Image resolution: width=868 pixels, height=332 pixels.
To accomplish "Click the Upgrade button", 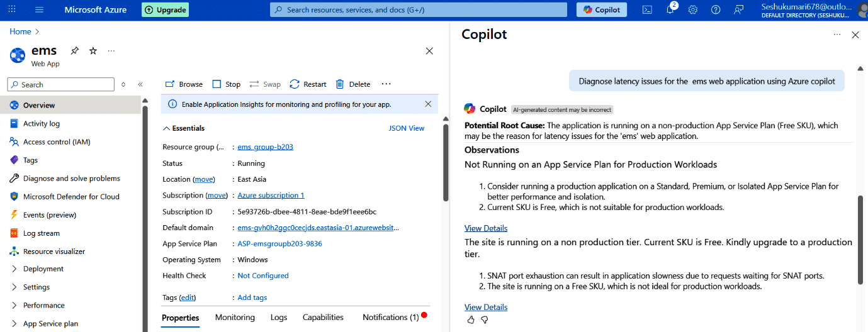I will (x=165, y=9).
